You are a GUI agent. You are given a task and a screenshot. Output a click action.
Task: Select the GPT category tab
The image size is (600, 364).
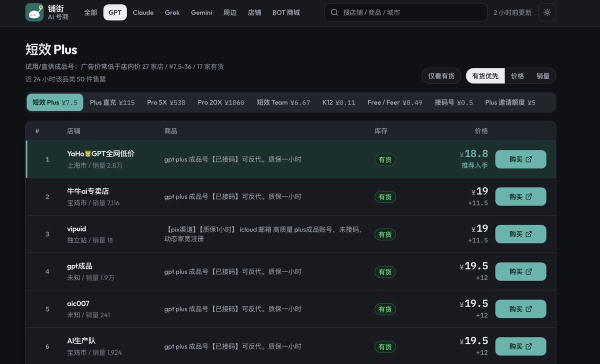coord(115,12)
